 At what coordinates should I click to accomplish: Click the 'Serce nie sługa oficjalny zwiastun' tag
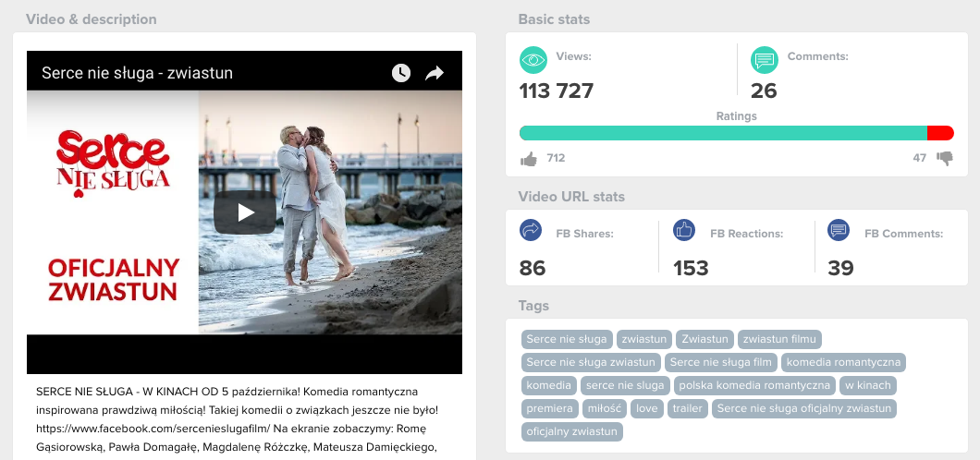tap(803, 408)
